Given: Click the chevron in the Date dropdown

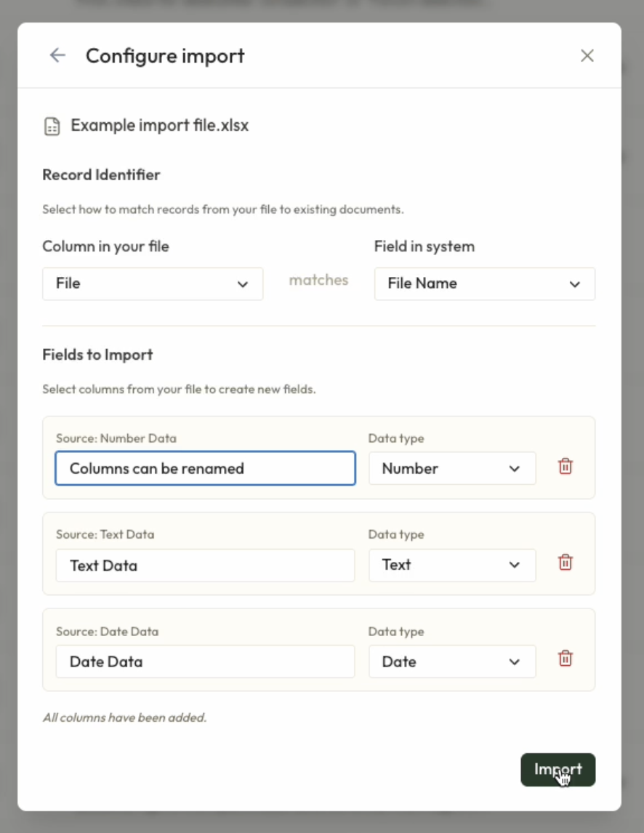Looking at the screenshot, I should tap(515, 662).
